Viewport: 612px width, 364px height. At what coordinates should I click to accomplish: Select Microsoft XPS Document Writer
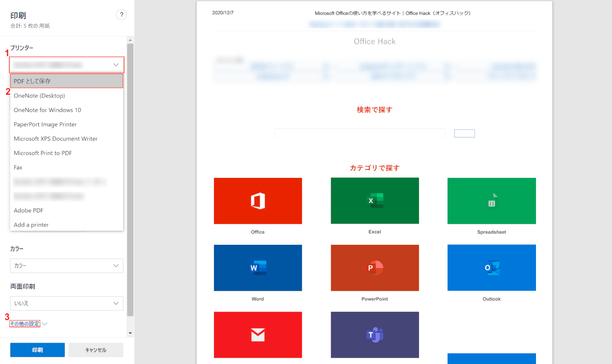pyautogui.click(x=66, y=139)
